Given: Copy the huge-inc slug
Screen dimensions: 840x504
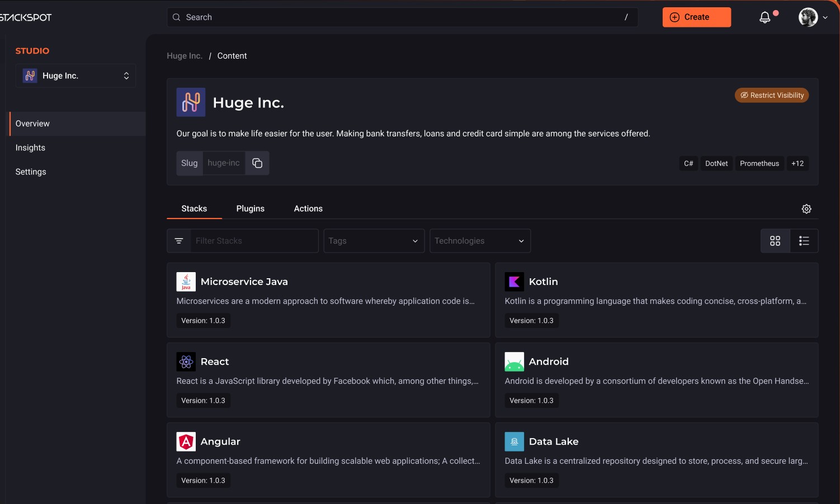Looking at the screenshot, I should [x=257, y=163].
